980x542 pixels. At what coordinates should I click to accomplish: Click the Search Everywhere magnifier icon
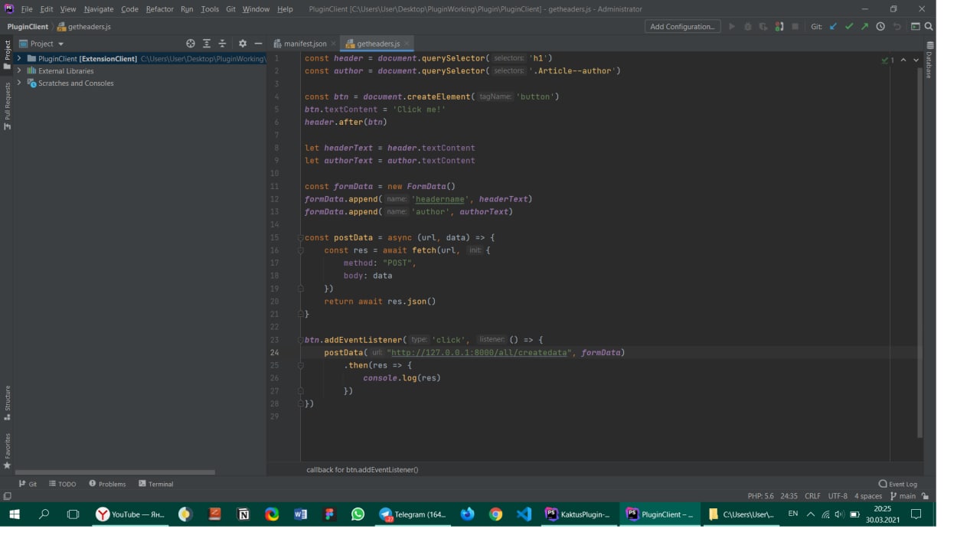pyautogui.click(x=929, y=27)
